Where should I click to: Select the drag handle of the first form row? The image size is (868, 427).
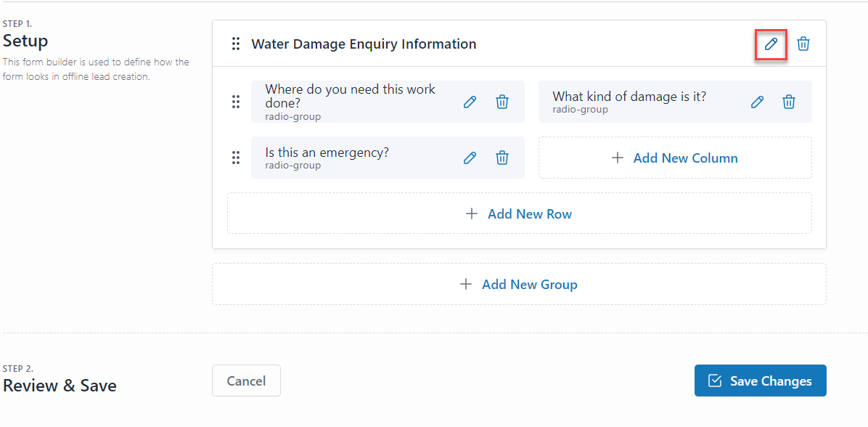235,102
